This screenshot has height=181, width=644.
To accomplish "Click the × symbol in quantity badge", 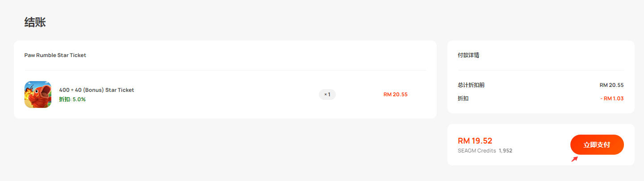I will [326, 95].
